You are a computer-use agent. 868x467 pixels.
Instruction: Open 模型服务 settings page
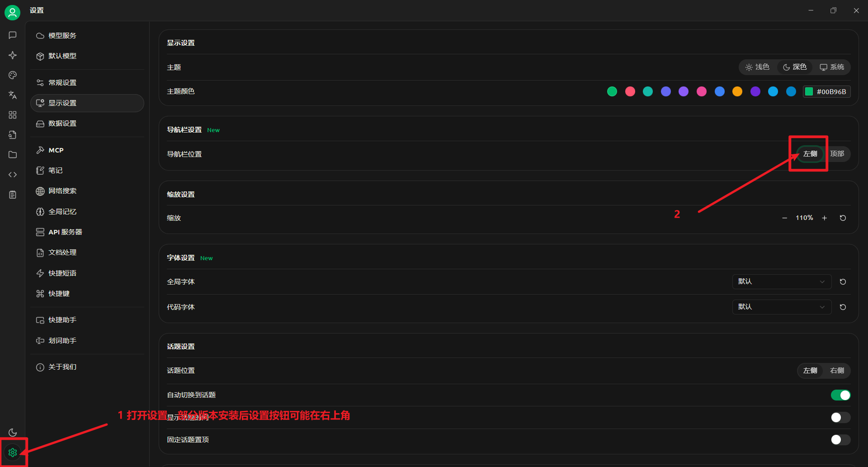tap(62, 36)
